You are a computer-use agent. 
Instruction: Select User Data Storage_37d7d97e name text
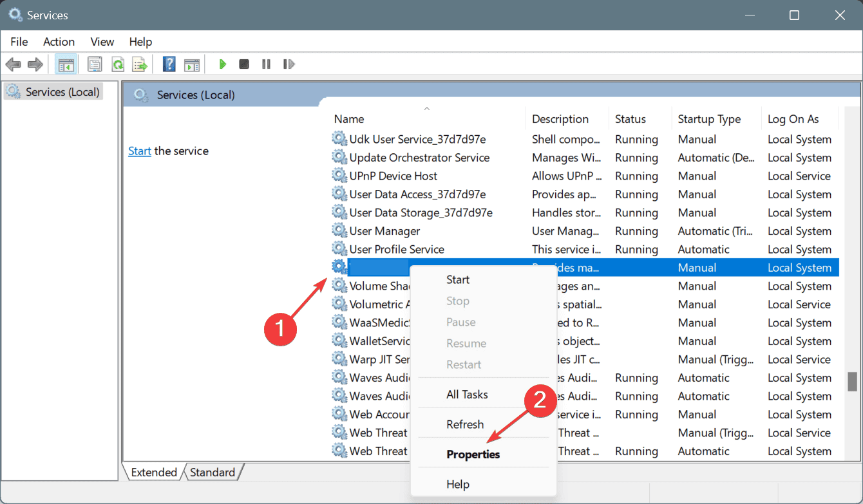[421, 212]
